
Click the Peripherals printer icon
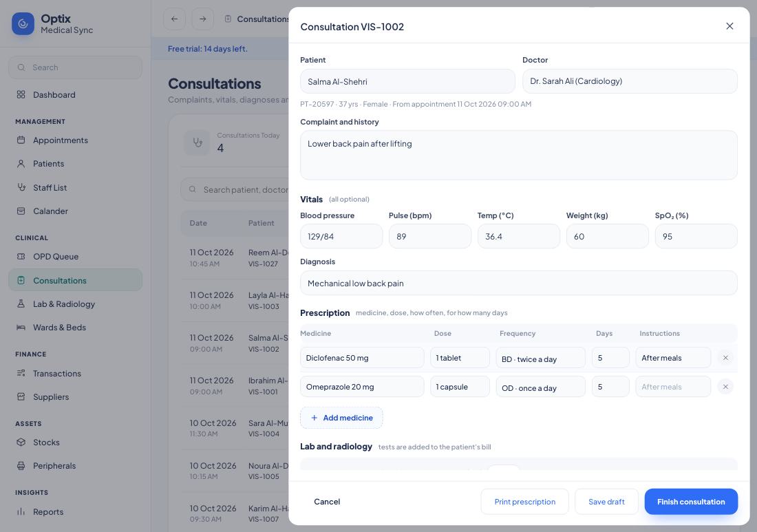pos(21,466)
